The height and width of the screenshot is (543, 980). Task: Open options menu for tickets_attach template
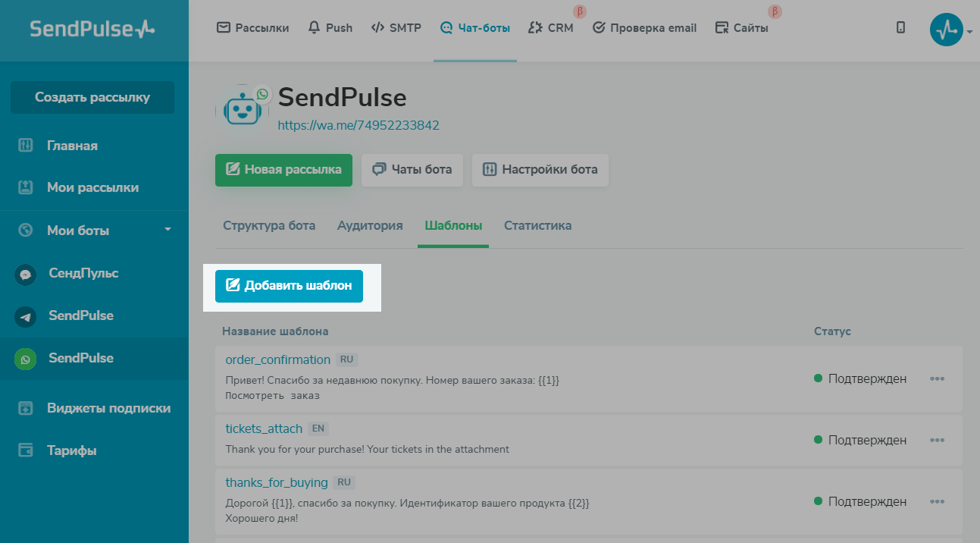coord(938,440)
